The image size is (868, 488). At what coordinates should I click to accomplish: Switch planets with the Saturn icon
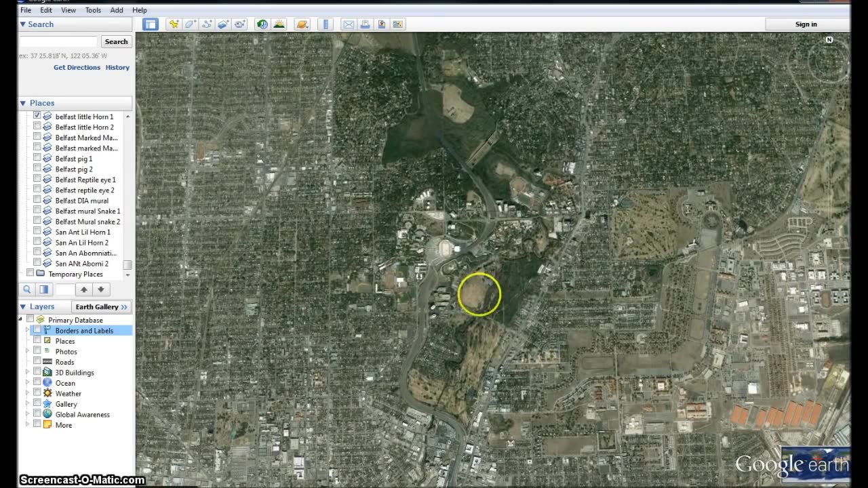pyautogui.click(x=302, y=24)
